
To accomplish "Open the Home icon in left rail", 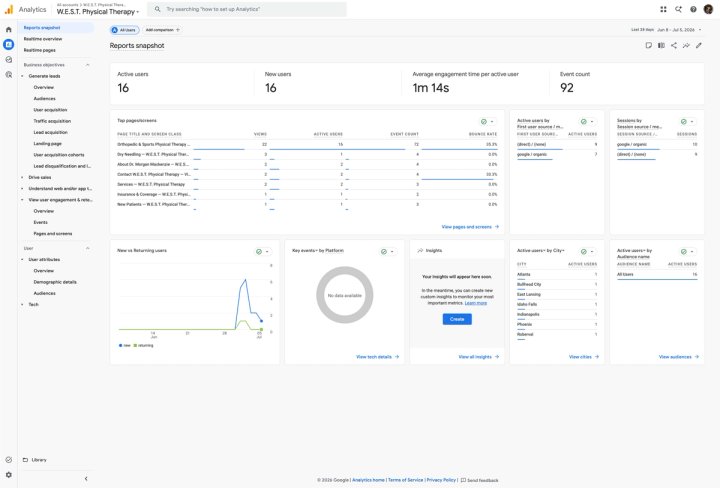I will click(8, 29).
